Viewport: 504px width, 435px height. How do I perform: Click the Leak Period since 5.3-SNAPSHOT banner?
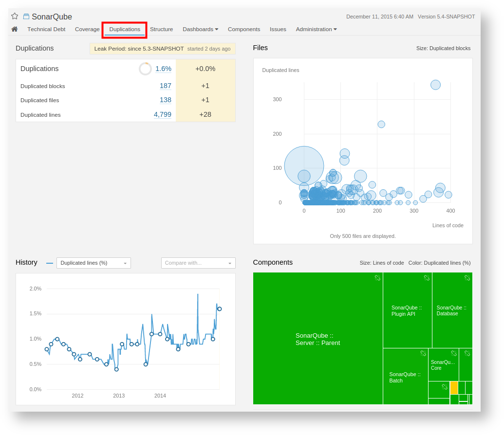162,49
